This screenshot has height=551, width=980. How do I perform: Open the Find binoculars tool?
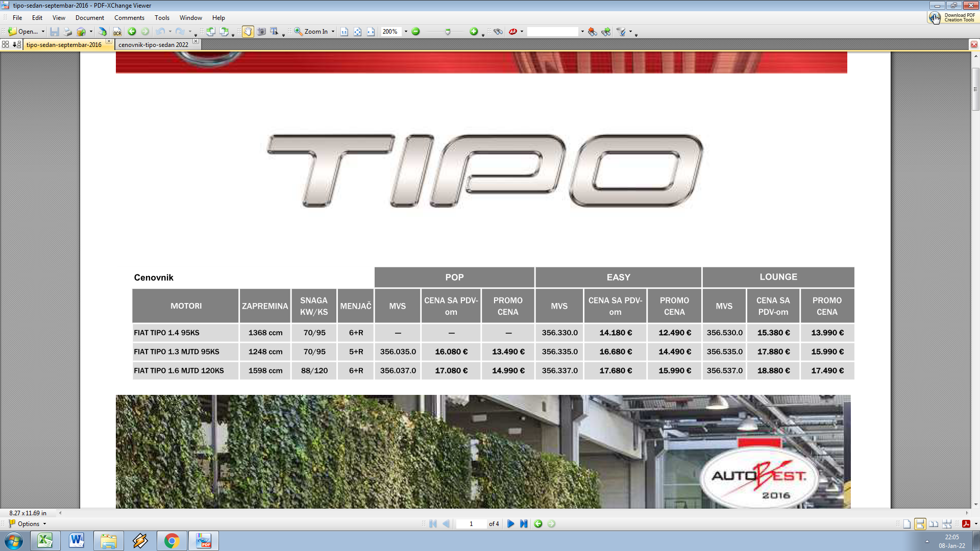(499, 32)
